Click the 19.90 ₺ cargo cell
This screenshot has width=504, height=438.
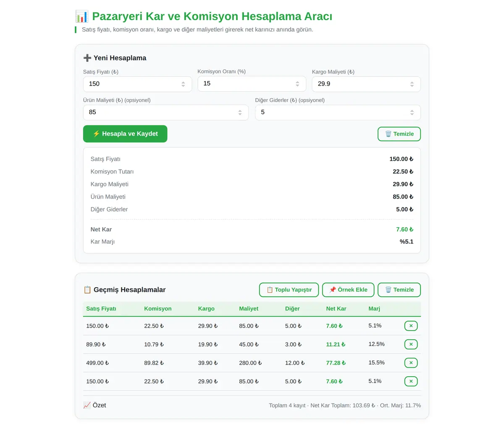[x=208, y=344]
